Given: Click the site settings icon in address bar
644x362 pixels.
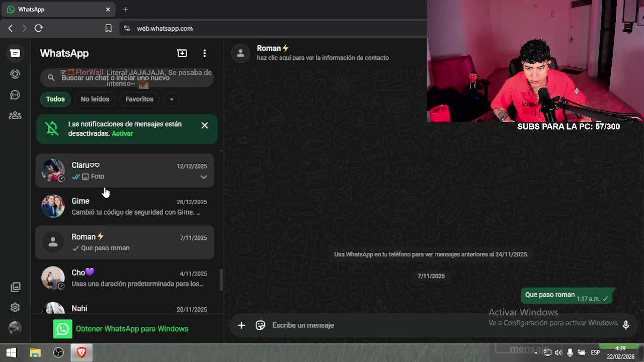Looking at the screenshot, I should tap(126, 29).
